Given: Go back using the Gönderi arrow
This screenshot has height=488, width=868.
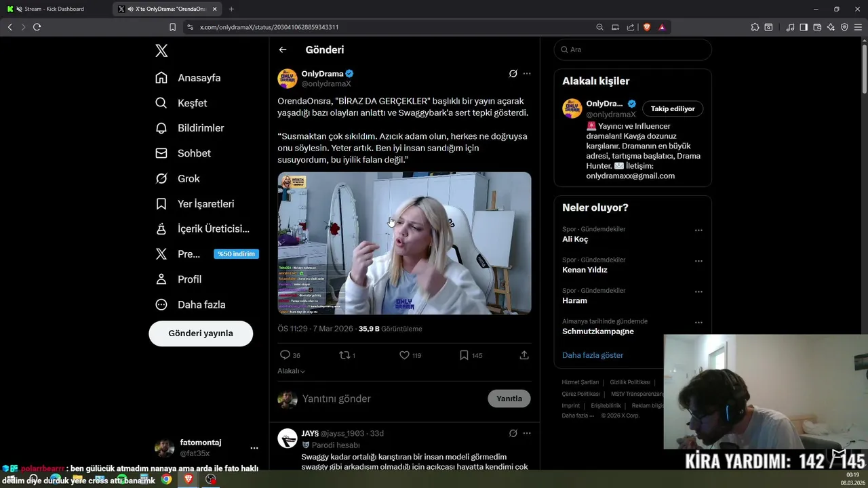Looking at the screenshot, I should click(283, 49).
